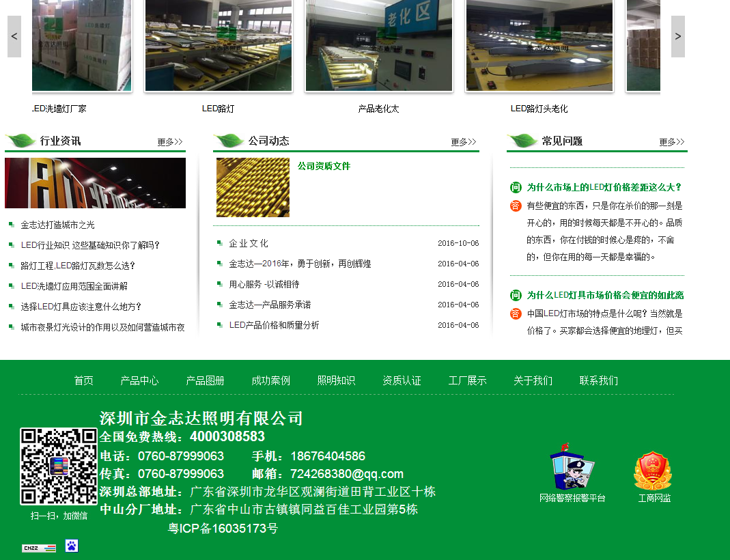This screenshot has height=560, width=730.
Task: Click the 工商网监 label
Action: pos(654,498)
